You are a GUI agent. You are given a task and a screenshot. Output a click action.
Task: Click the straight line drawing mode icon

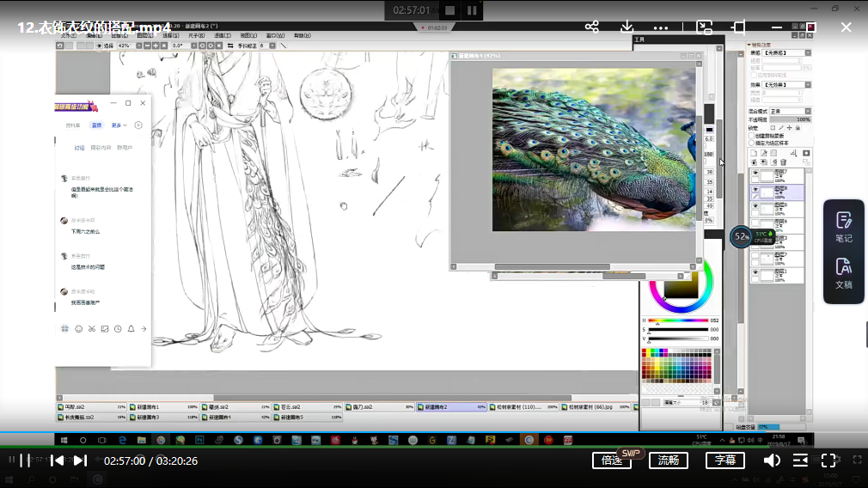(284, 46)
